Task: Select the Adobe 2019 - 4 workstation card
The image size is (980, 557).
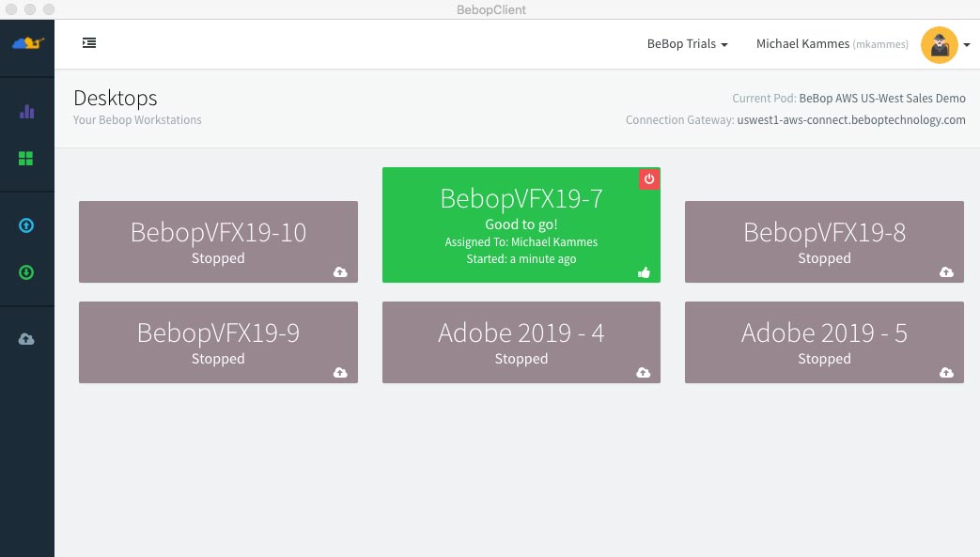Action: tap(521, 343)
